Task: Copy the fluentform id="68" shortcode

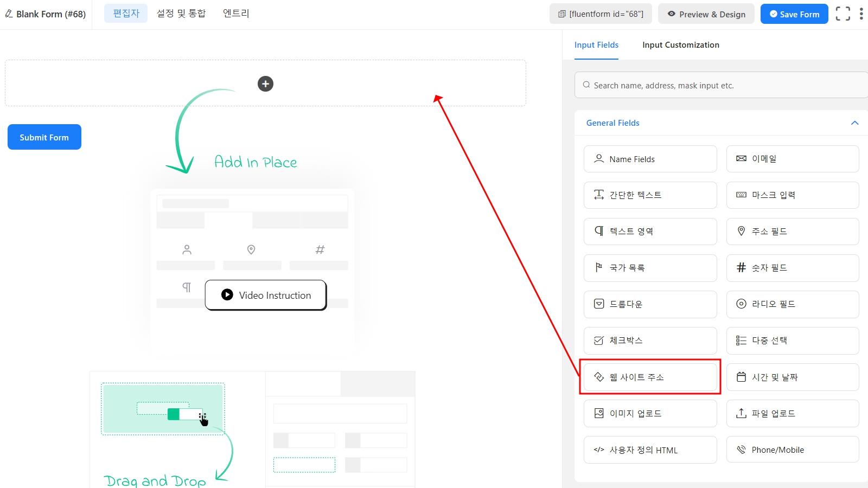Action: (601, 14)
